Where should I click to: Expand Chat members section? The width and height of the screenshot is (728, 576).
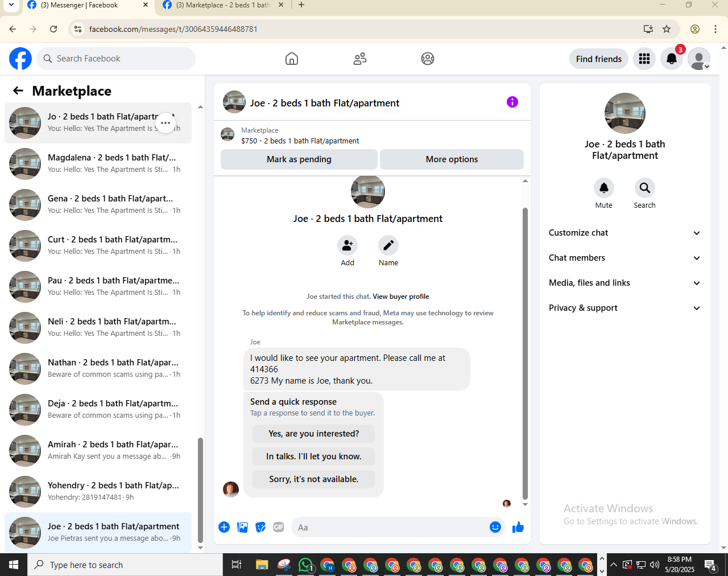click(x=624, y=258)
